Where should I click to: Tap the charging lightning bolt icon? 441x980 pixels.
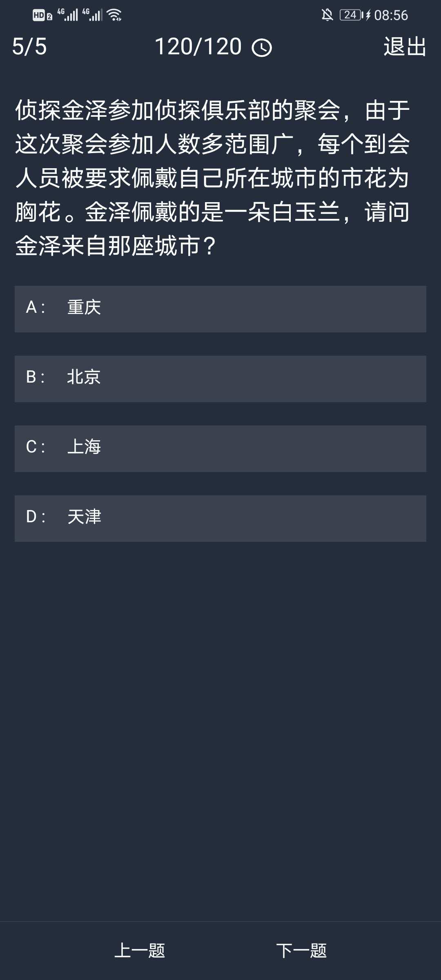(368, 15)
